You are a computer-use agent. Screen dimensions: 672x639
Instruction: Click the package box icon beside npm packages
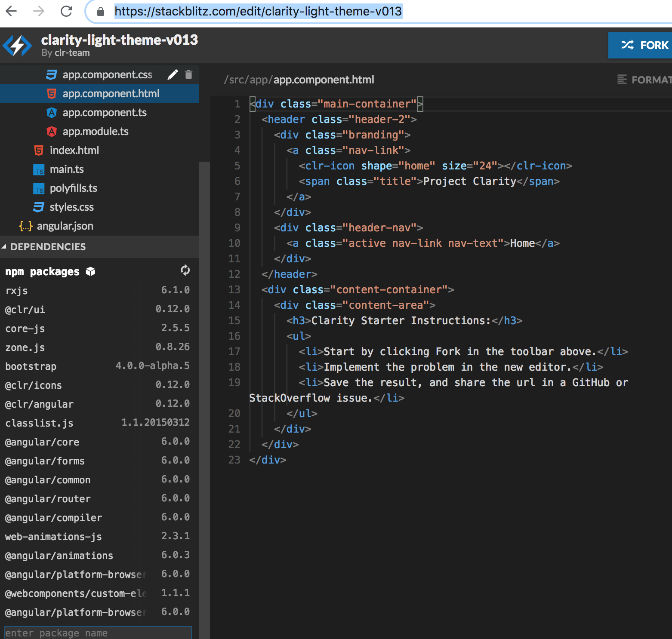[x=90, y=272]
